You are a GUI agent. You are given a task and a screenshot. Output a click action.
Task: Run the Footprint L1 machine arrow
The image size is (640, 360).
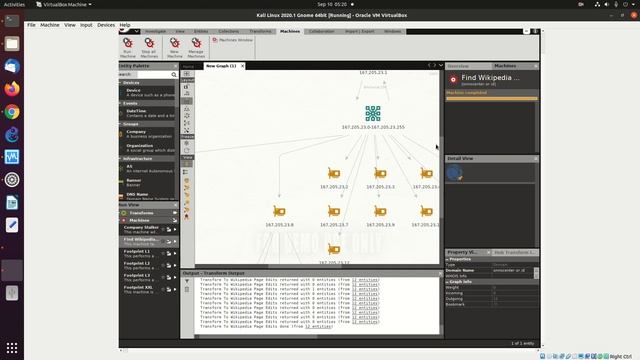click(x=175, y=253)
